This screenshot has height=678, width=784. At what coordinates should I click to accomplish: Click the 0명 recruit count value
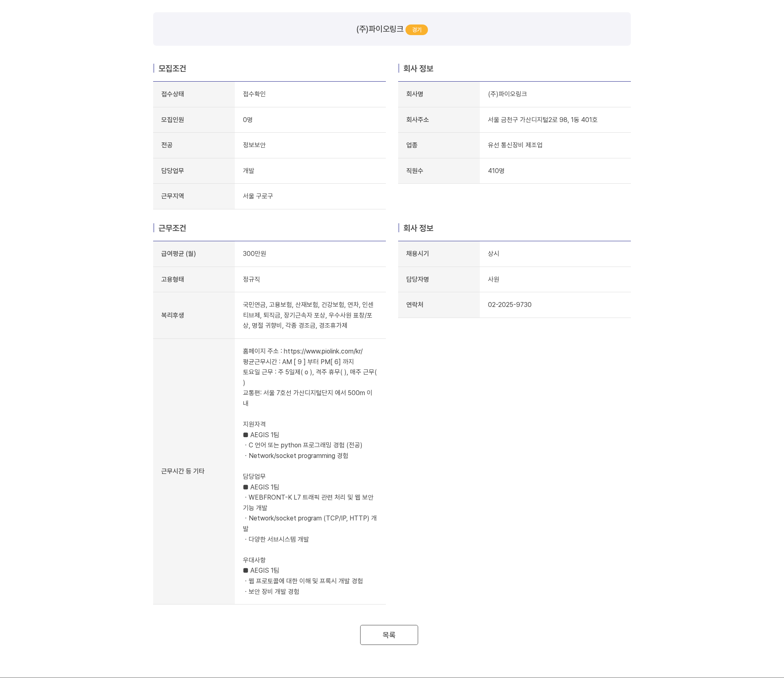247,120
